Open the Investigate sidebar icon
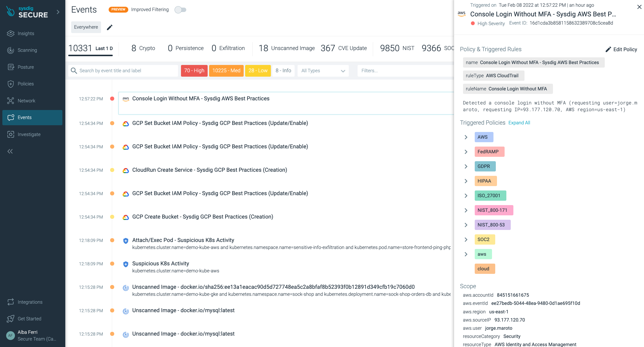 11,134
